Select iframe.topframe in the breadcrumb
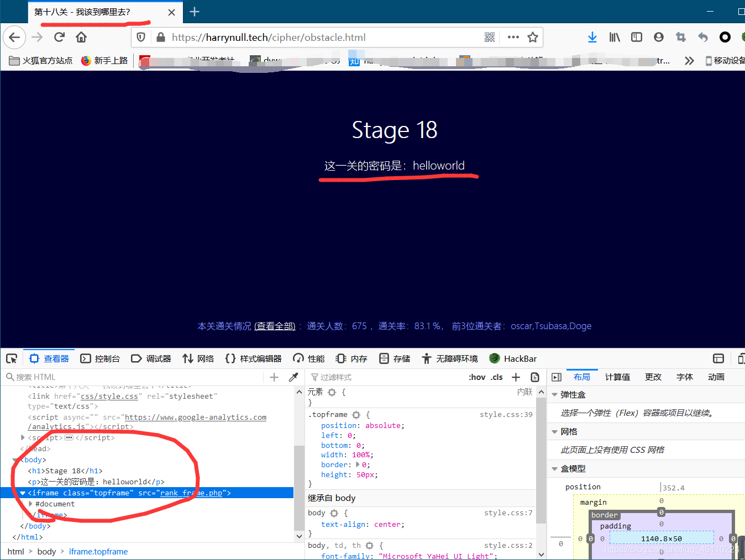This screenshot has height=560, width=745. pyautogui.click(x=98, y=551)
